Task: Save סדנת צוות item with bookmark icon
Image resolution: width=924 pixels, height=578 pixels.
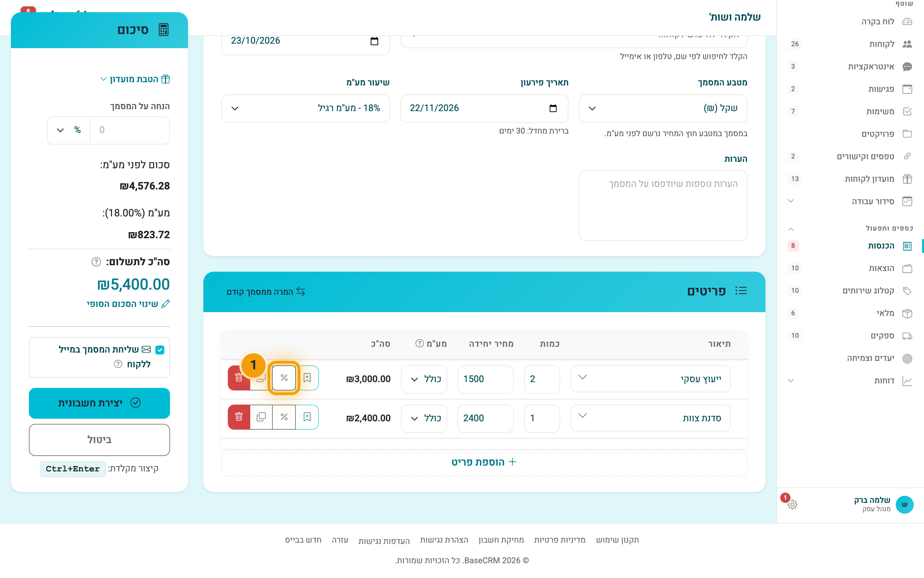Action: tap(307, 417)
